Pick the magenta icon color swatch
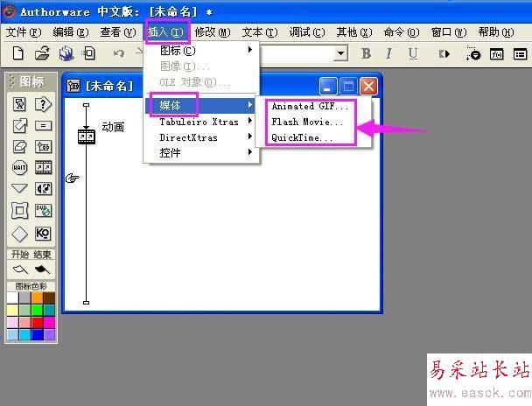 pos(49,322)
